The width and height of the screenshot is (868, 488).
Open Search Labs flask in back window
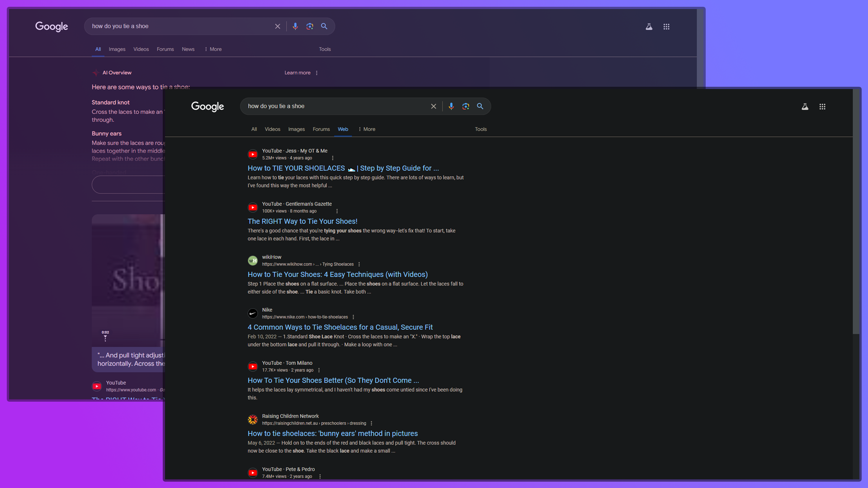click(649, 27)
